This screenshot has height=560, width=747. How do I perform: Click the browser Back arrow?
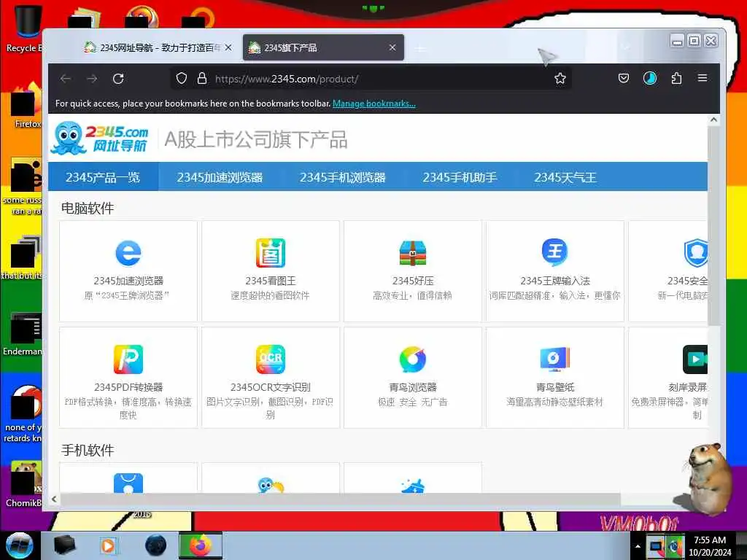point(66,79)
